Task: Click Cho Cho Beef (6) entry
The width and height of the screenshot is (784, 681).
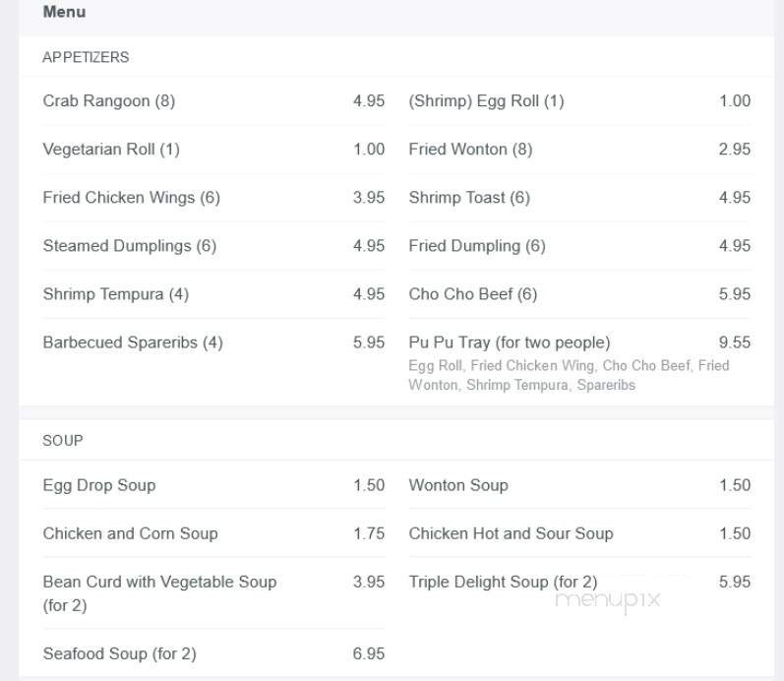Action: point(472,294)
